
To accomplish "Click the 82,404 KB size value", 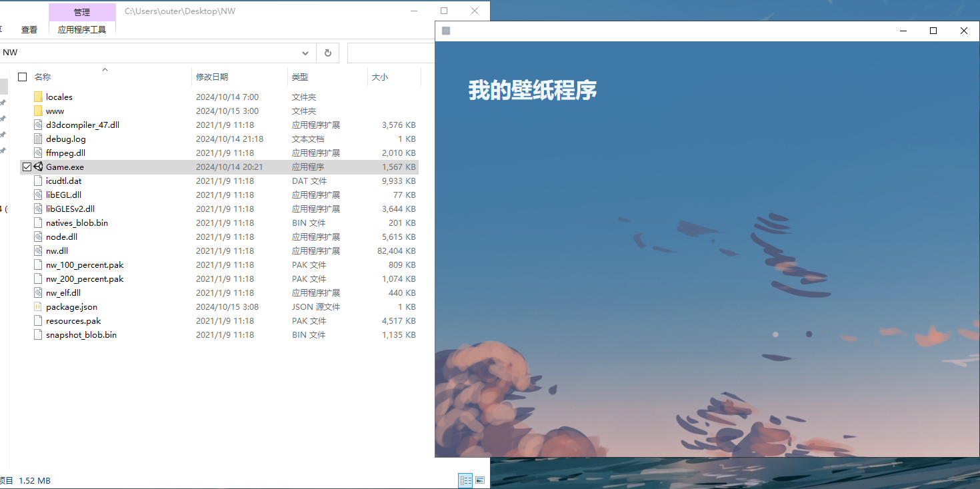I will [396, 251].
